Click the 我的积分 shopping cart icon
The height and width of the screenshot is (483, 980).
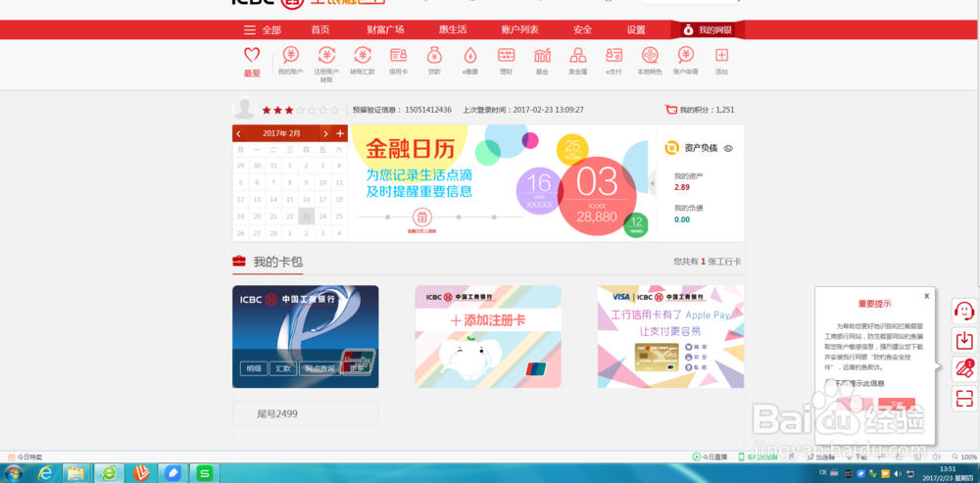(x=671, y=110)
